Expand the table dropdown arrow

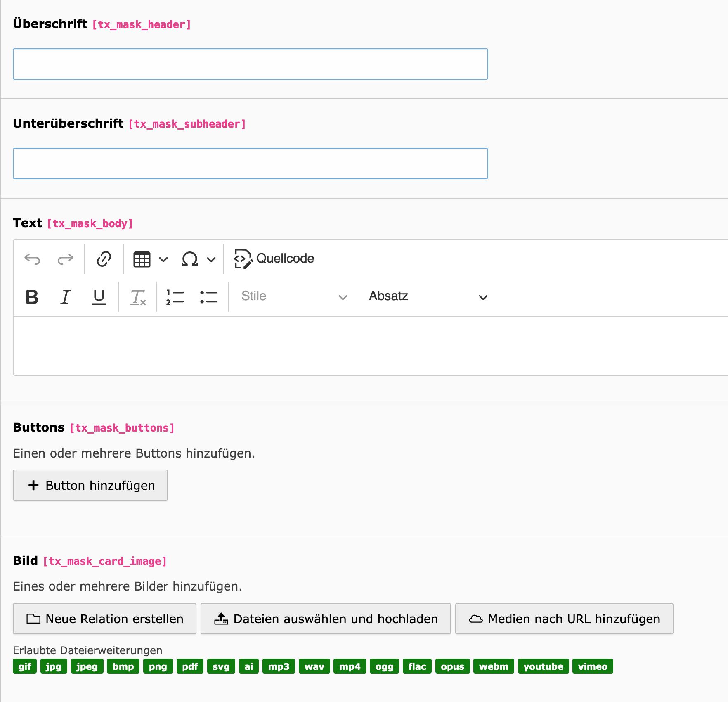coord(163,259)
